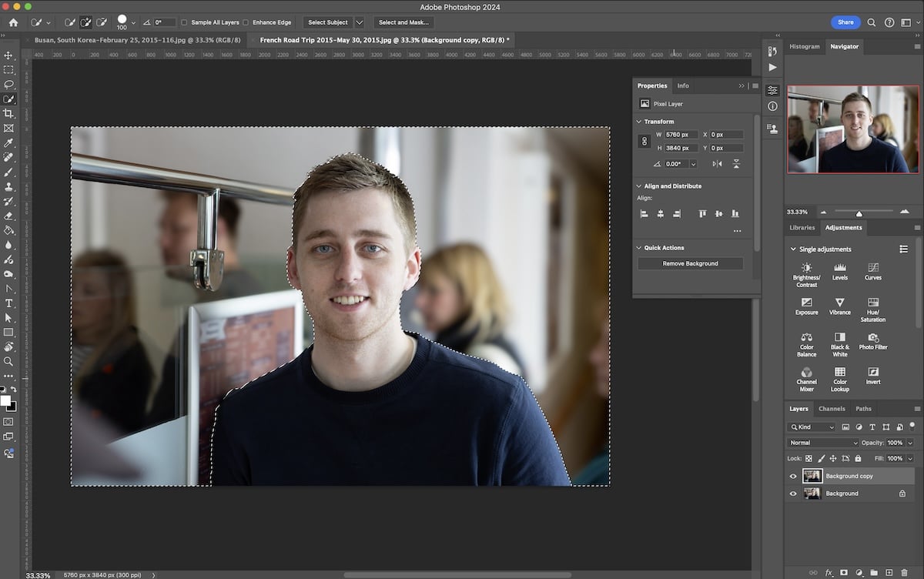Click the Select Subject button
Screen dimensions: 924x579
pos(328,22)
